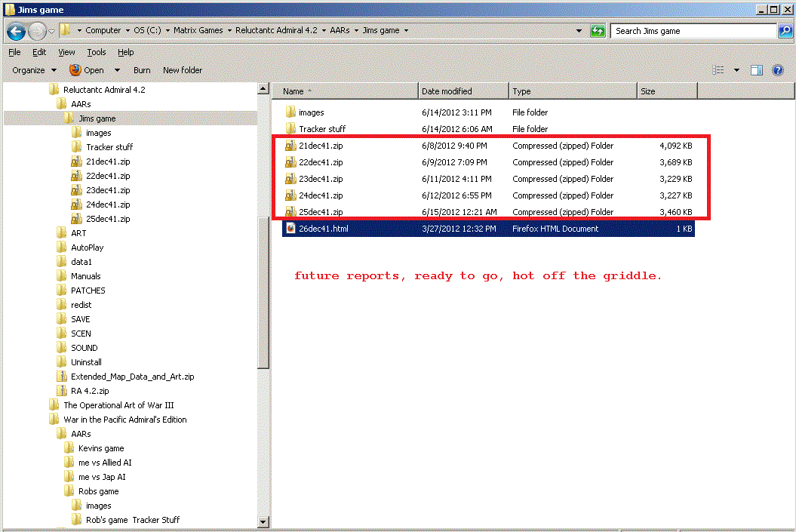
Task: Open the File menu
Action: coord(15,52)
